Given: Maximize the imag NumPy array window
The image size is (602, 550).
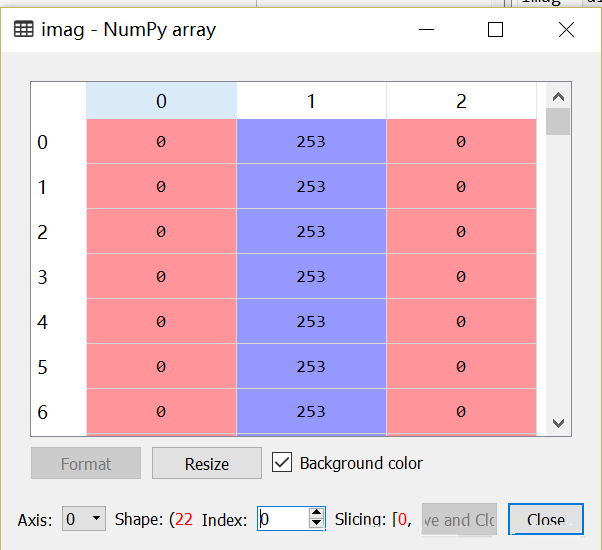Looking at the screenshot, I should coord(495,30).
